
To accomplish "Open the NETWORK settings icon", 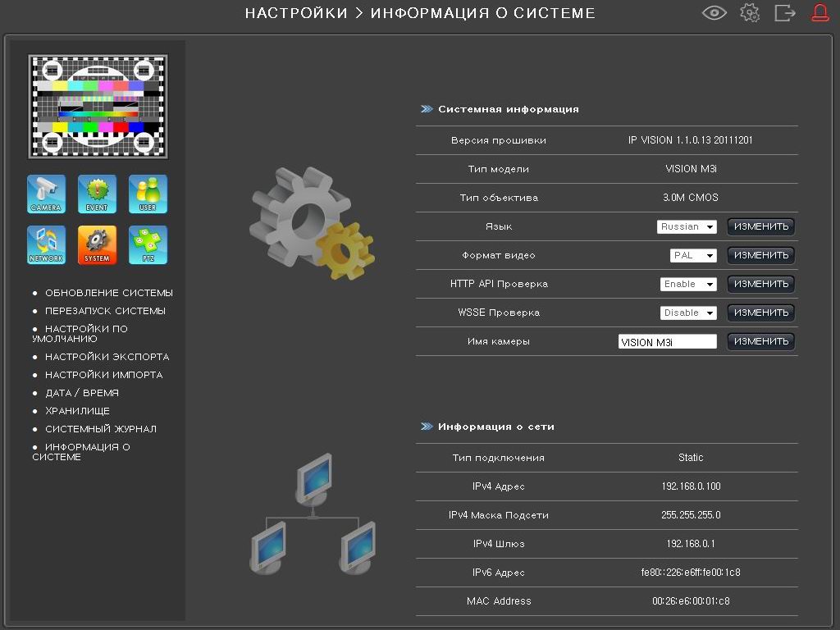I will click(46, 244).
